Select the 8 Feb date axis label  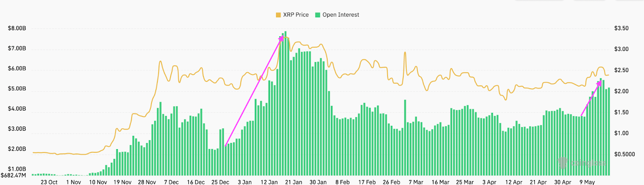(x=343, y=182)
